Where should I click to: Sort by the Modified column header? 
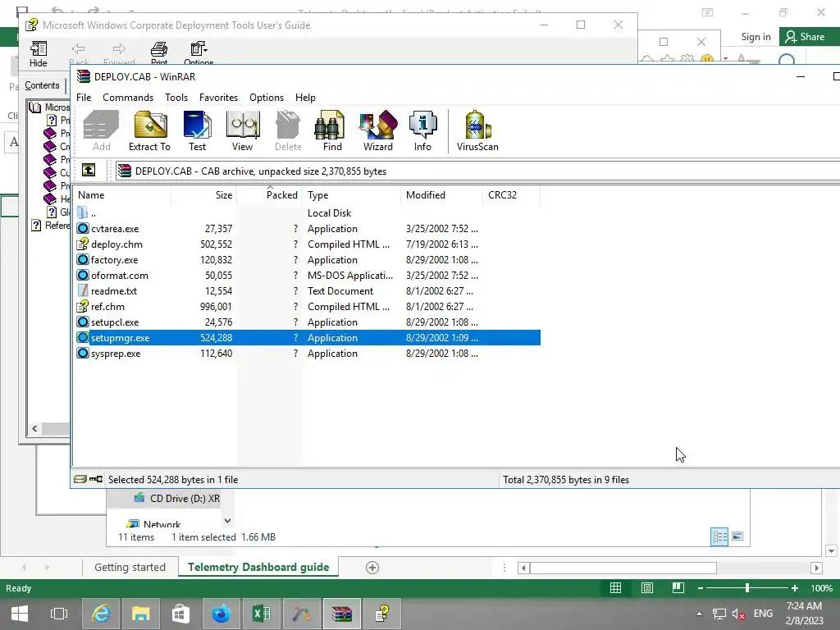click(441, 195)
